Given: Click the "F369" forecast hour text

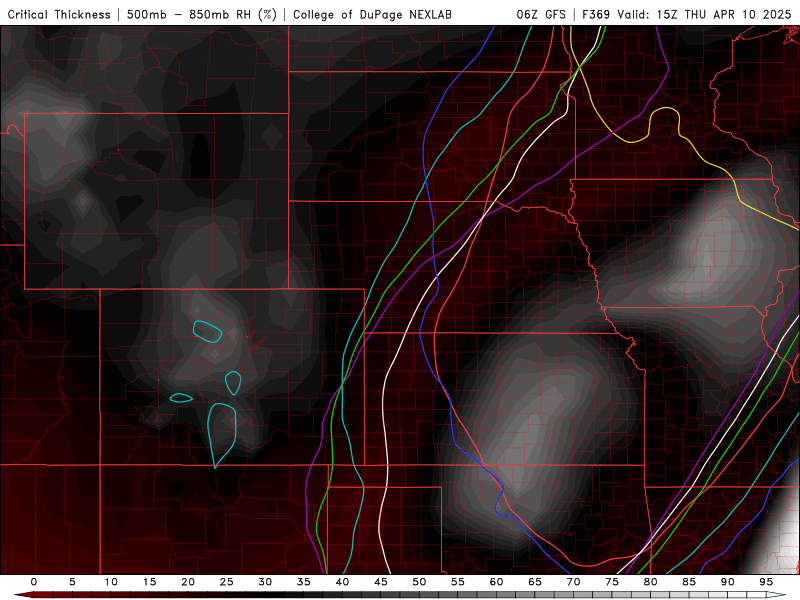Looking at the screenshot, I should tap(595, 14).
